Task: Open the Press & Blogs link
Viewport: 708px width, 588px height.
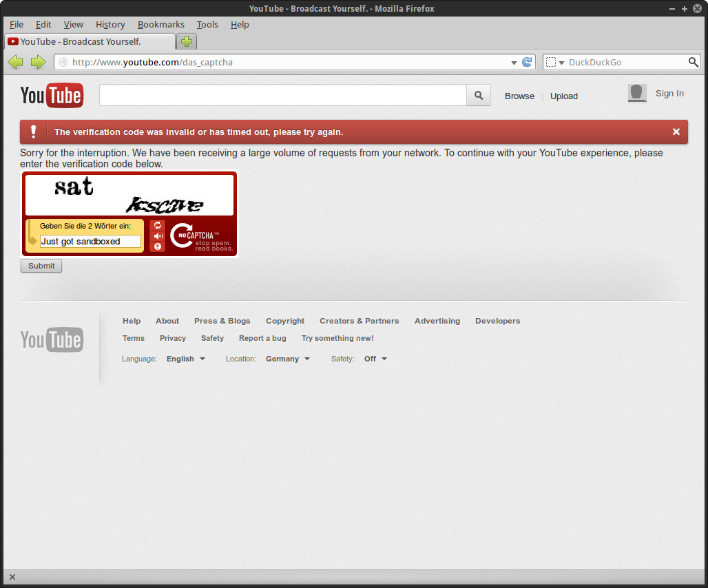Action: point(222,321)
